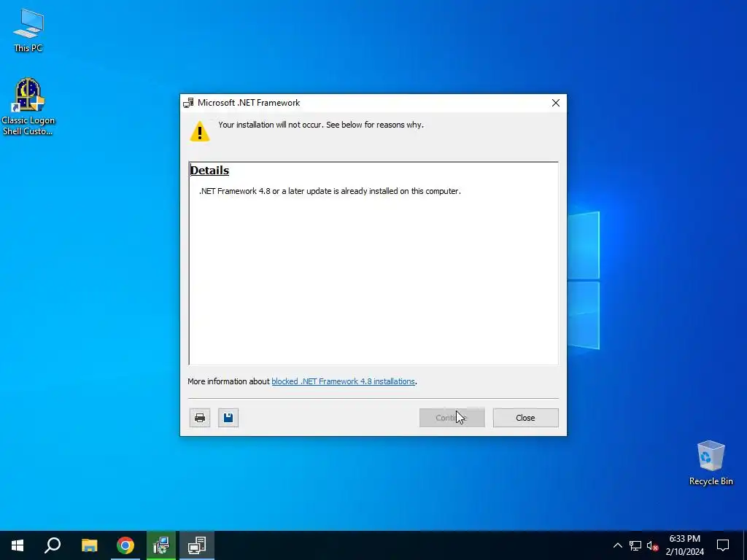Image resolution: width=747 pixels, height=560 pixels.
Task: Click the yellow warning triangle icon
Action: click(200, 131)
